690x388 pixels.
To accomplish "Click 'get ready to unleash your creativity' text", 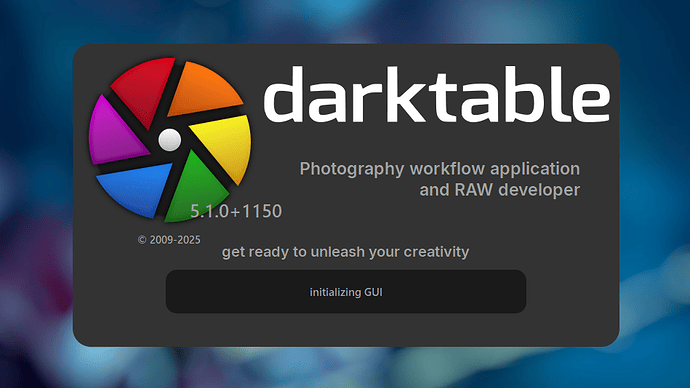I will point(345,252).
